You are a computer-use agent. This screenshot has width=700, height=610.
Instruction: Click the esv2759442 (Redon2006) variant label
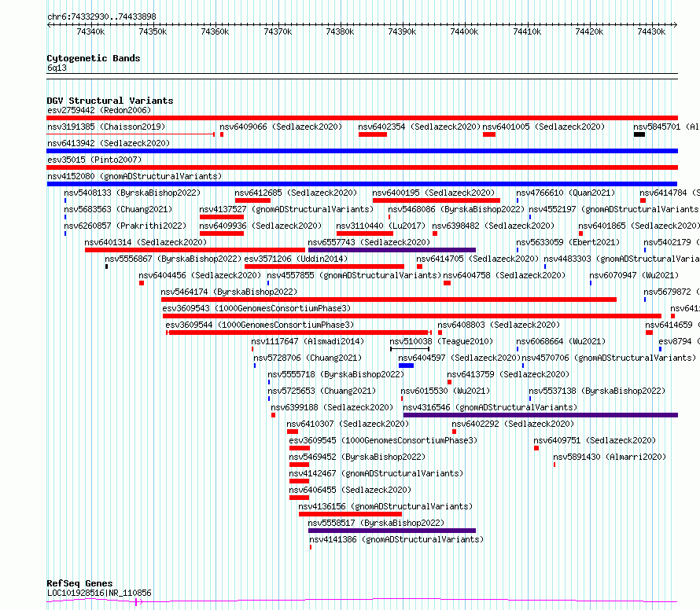coord(99,110)
